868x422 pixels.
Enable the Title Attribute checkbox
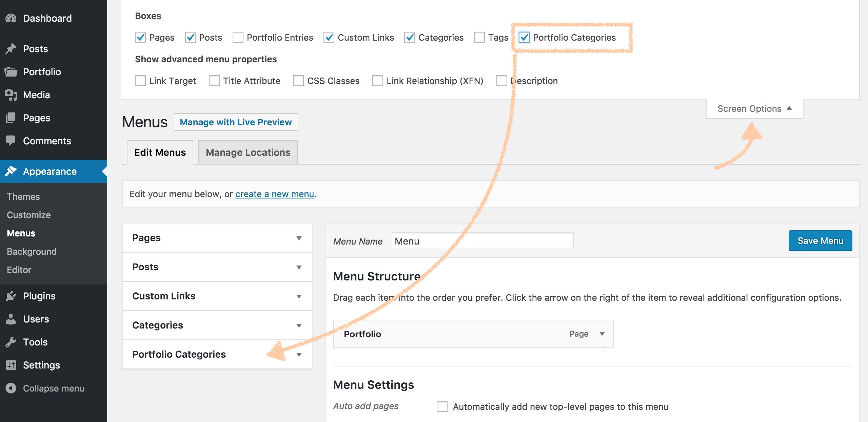214,81
